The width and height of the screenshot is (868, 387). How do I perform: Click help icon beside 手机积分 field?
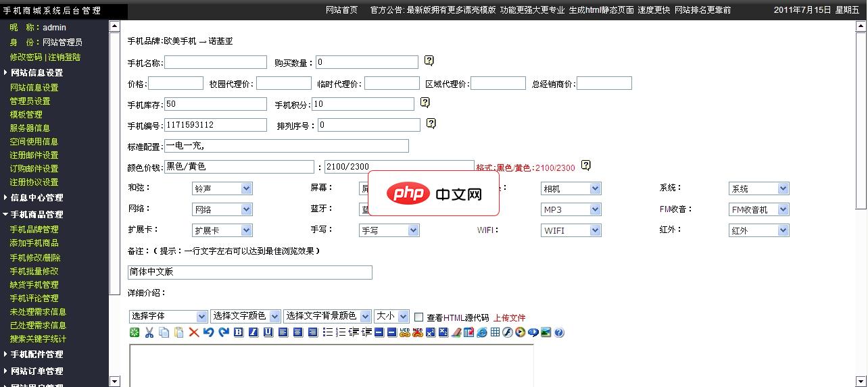425,103
